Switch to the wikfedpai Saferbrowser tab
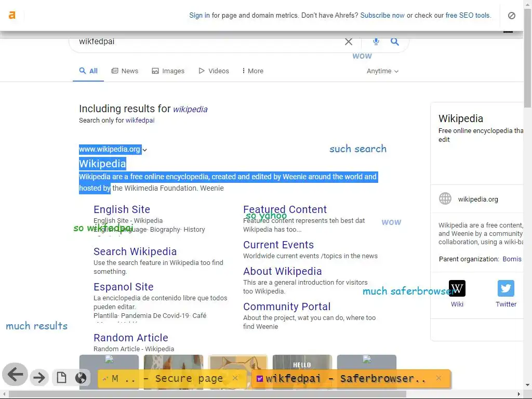Viewport: 532px width, 399px height. click(351, 379)
